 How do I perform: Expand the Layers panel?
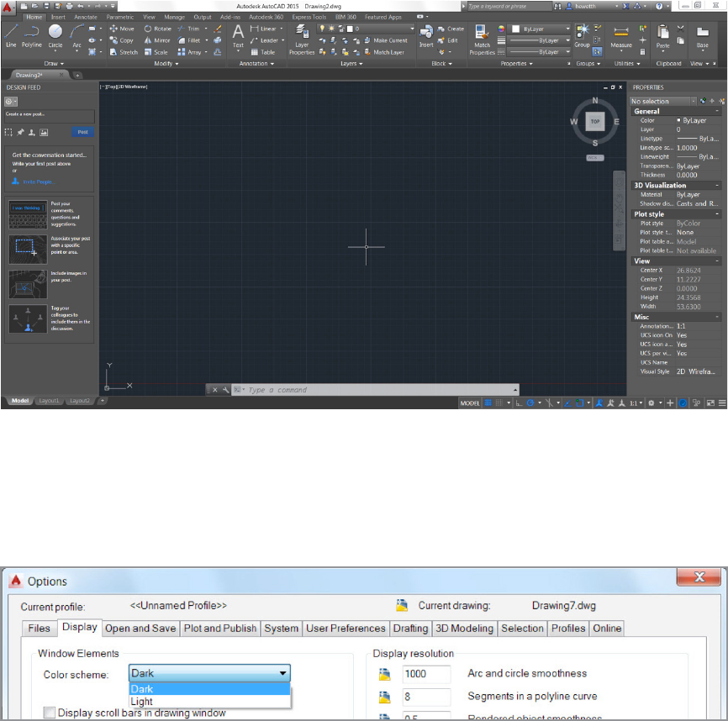point(351,64)
